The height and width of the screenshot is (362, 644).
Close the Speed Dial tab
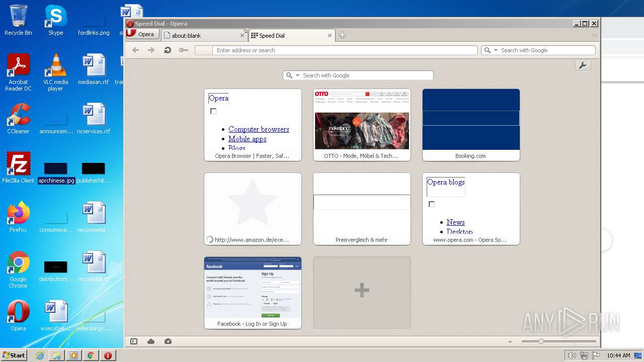pyautogui.click(x=330, y=36)
